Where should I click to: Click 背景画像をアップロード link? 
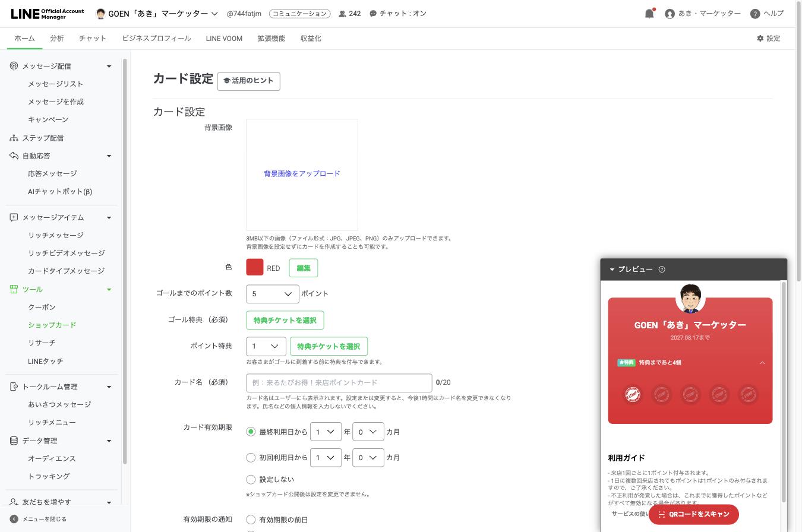(x=302, y=174)
